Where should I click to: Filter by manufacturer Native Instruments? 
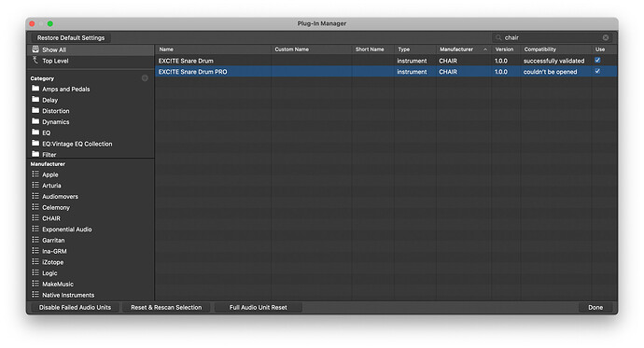click(x=91, y=295)
